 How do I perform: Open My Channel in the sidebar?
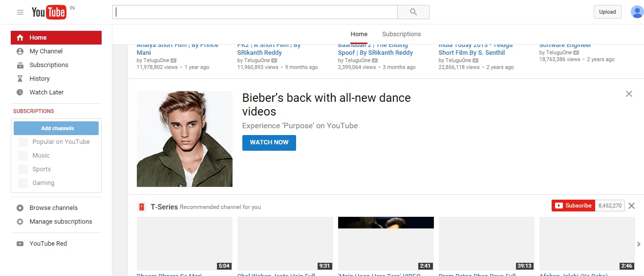point(56,51)
